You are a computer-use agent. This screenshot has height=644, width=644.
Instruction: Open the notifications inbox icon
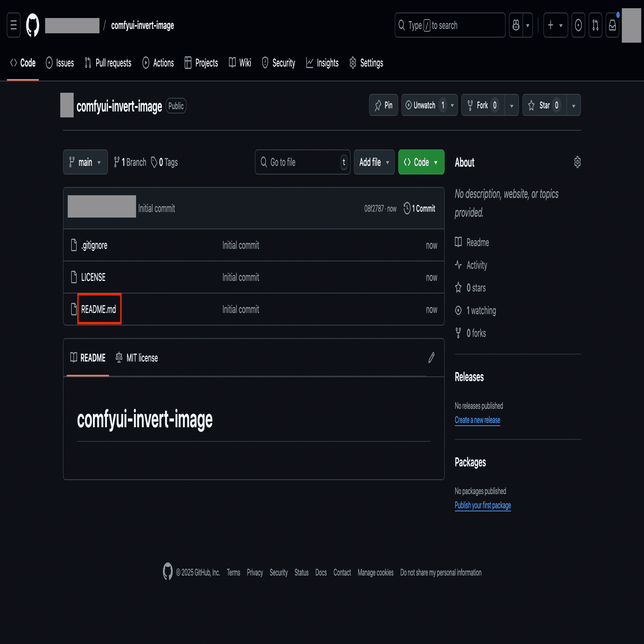tap(612, 25)
